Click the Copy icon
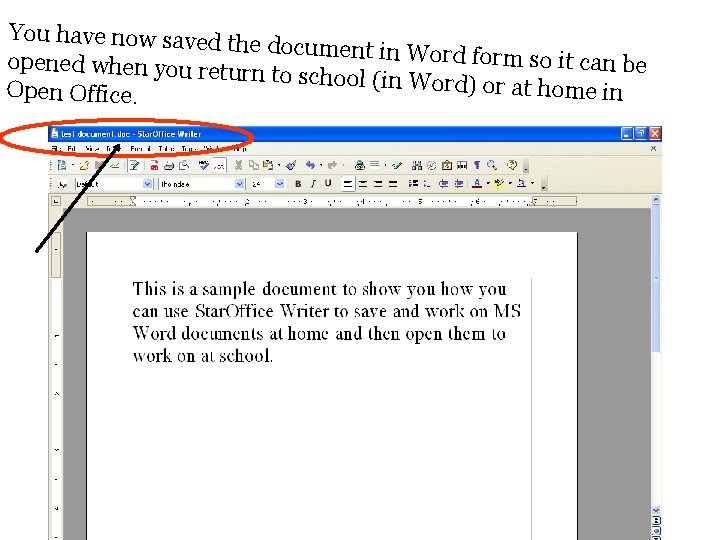 [x=253, y=165]
